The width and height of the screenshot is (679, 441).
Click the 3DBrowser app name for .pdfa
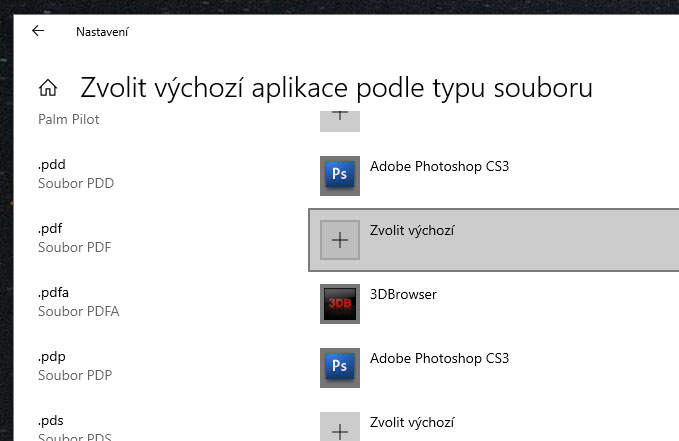coord(403,294)
